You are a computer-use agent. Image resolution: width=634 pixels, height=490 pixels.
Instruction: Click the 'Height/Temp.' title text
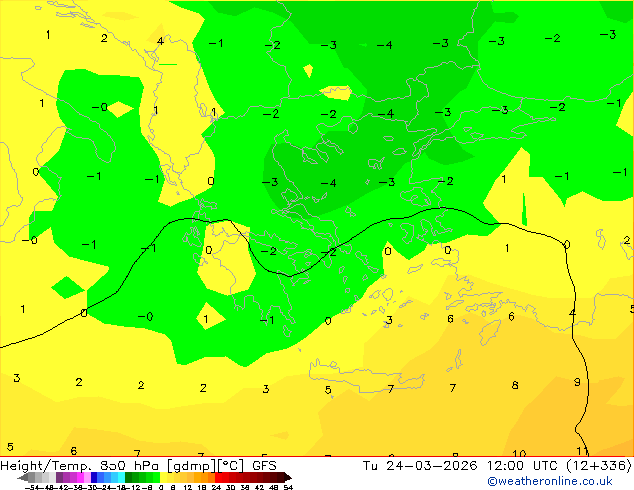pos(47,466)
